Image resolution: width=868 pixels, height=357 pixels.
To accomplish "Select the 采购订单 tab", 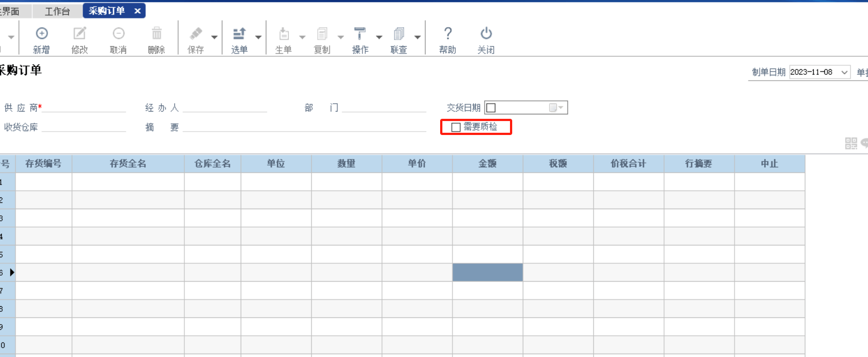I will [x=107, y=11].
